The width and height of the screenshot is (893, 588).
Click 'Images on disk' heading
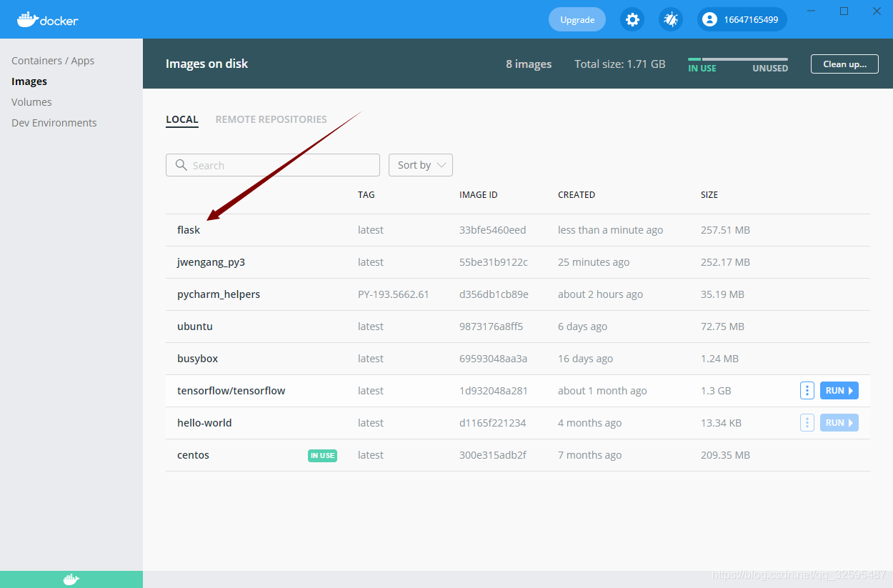[x=207, y=64]
